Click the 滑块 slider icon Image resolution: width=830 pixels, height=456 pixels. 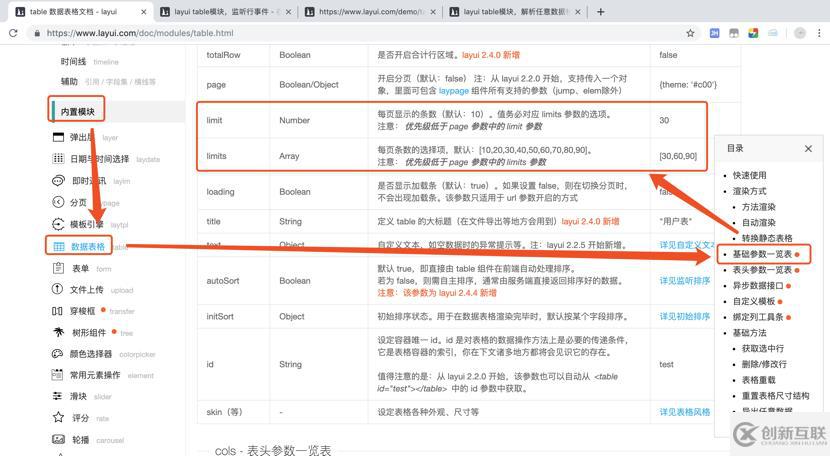click(x=57, y=396)
